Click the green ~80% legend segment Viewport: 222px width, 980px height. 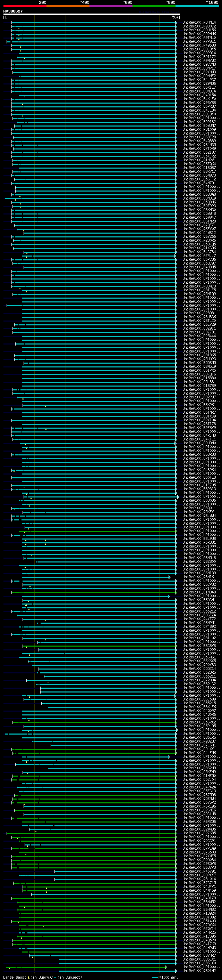(154, 6)
